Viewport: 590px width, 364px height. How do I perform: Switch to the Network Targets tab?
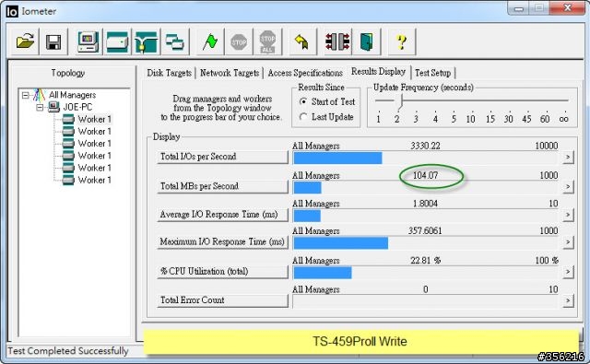(x=230, y=73)
